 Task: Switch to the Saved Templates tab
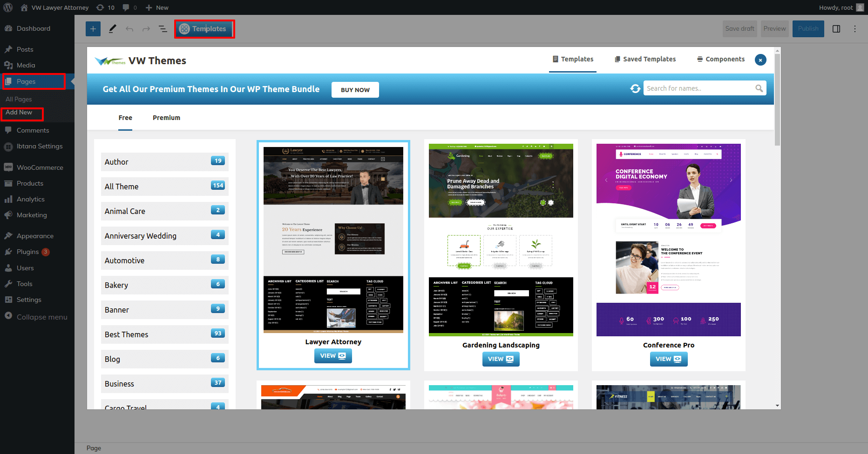(x=645, y=59)
